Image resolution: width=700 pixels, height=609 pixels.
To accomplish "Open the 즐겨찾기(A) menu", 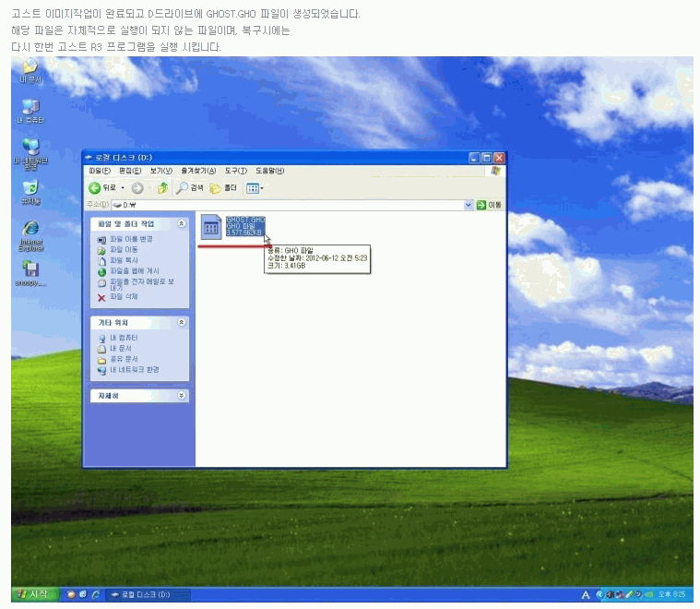I will (198, 171).
